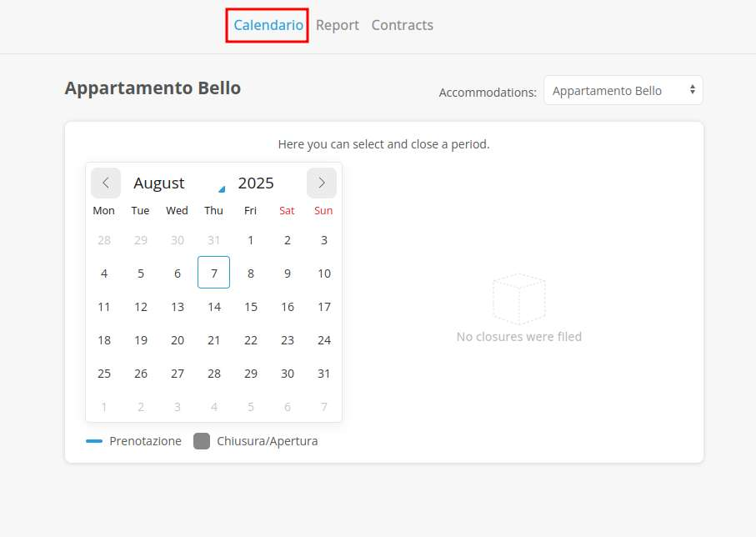Select August 7 in the calendar
Screen dimensions: 756x537
click(x=214, y=273)
